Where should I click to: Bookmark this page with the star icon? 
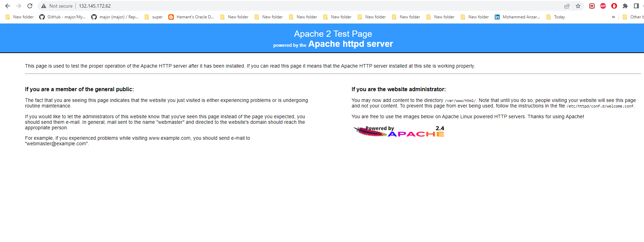[578, 6]
